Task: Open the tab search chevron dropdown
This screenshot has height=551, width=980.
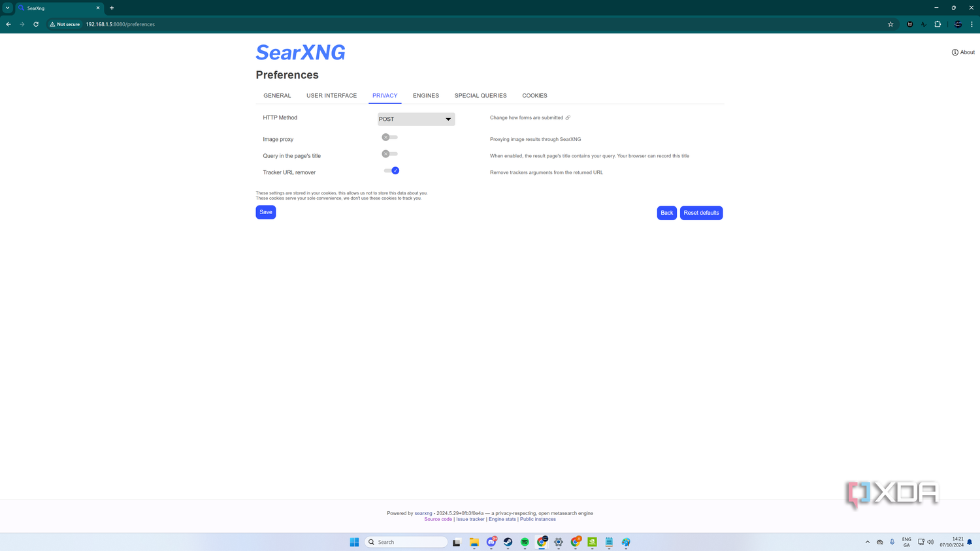Action: pos(8,8)
